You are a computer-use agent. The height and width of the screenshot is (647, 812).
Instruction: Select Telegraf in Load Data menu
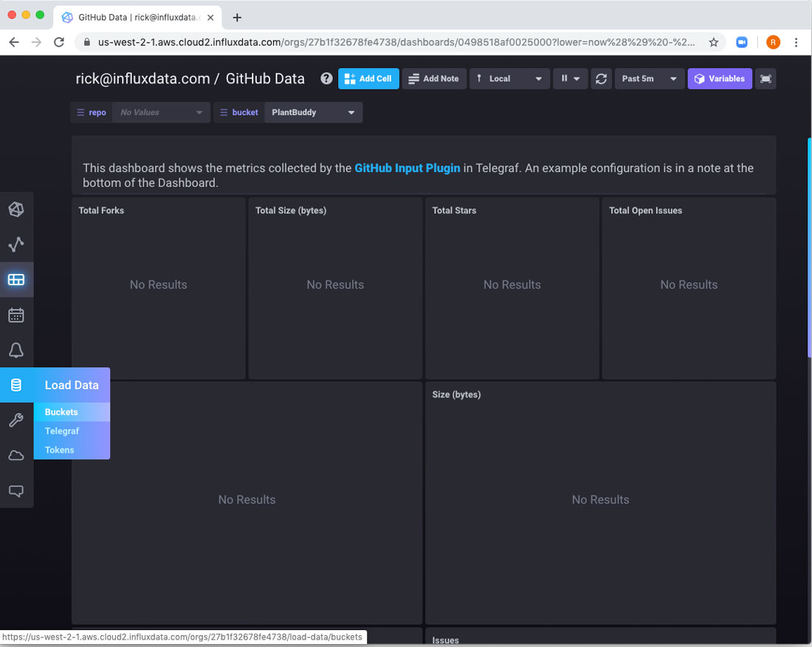tap(62, 431)
